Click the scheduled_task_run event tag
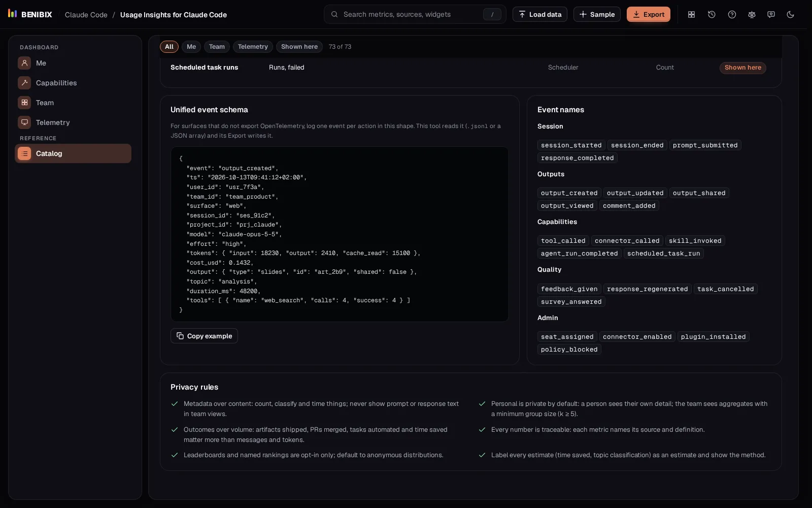The image size is (812, 508). click(664, 253)
